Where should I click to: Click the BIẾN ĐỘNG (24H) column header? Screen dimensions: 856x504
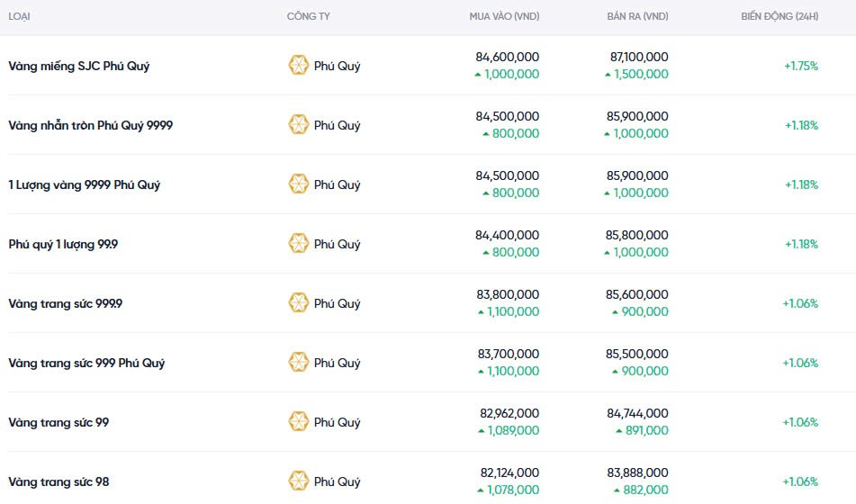(x=779, y=16)
